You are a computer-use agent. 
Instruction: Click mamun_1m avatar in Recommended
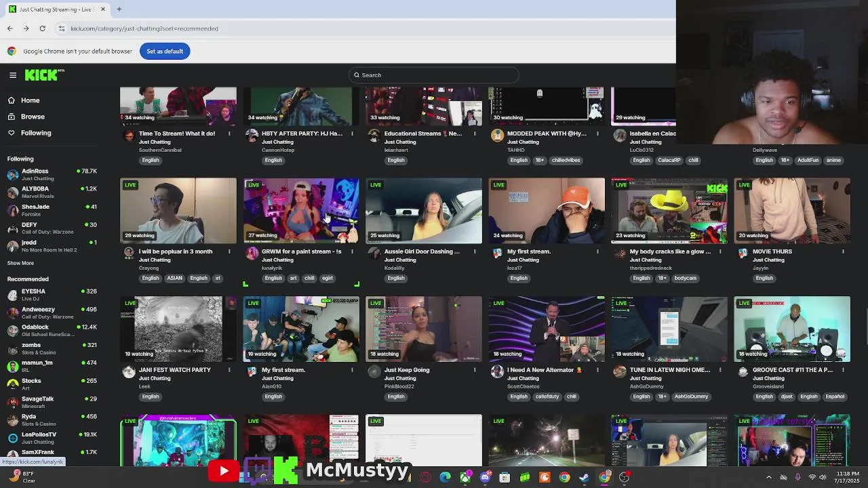pyautogui.click(x=12, y=366)
